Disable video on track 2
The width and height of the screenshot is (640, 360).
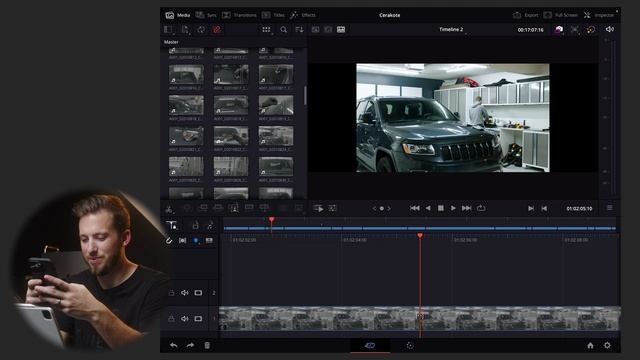198,293
